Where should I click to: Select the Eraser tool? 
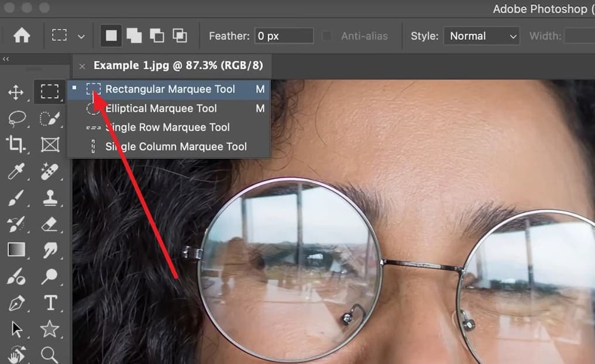point(49,224)
